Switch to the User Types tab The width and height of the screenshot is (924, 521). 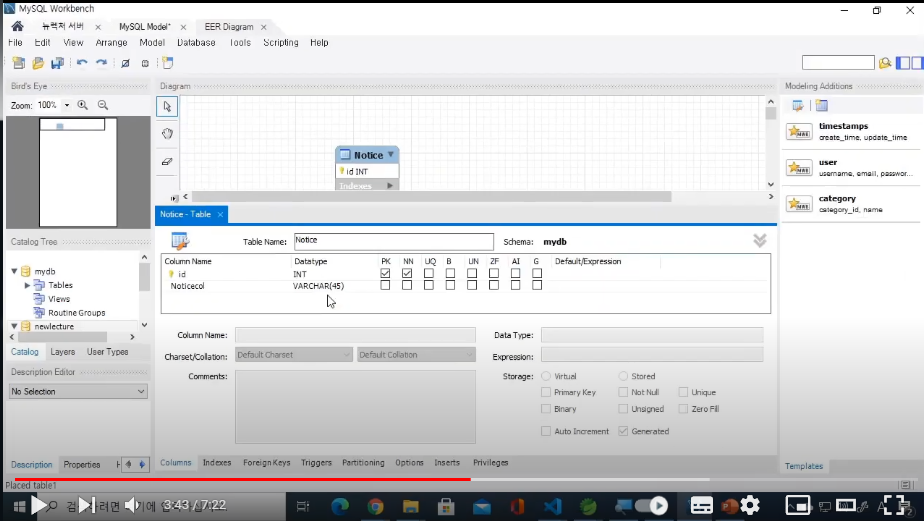[107, 352]
